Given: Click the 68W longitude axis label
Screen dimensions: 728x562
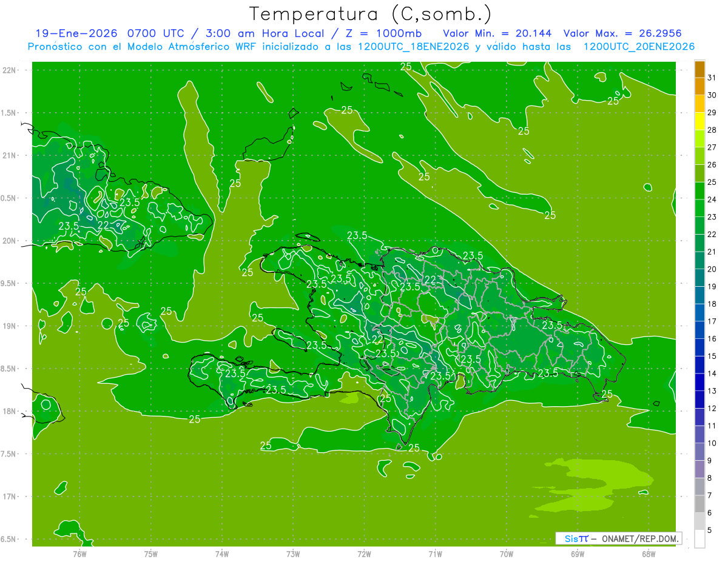Looking at the screenshot, I should click(x=648, y=554).
